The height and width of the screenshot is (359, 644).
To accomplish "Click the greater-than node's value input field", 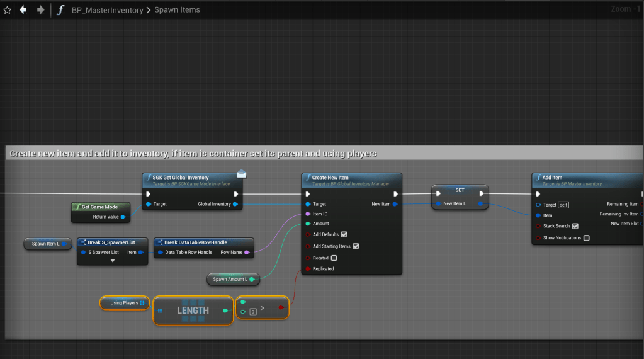I will coord(252,311).
